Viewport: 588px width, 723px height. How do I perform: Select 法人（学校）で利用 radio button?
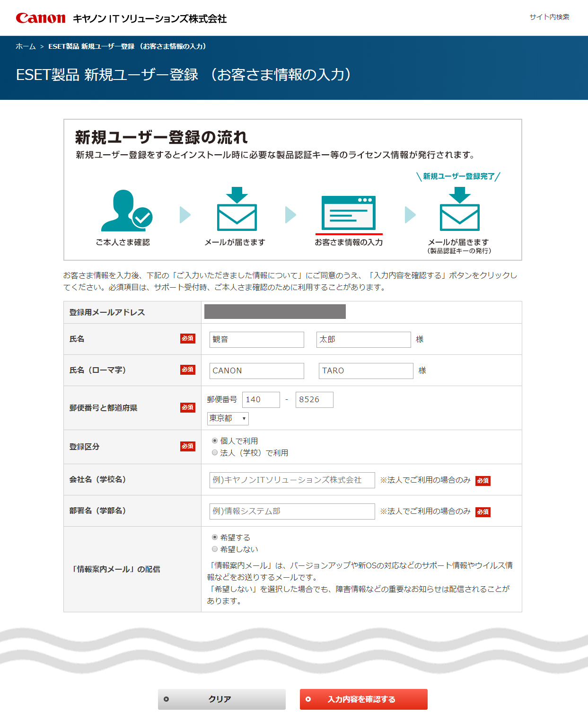tap(215, 452)
